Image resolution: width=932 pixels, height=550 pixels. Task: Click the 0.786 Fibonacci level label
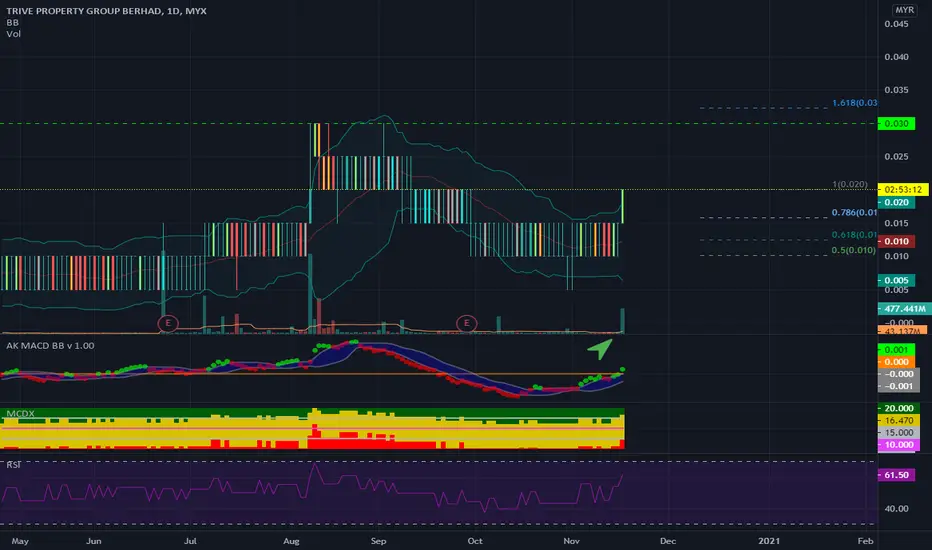(x=854, y=212)
